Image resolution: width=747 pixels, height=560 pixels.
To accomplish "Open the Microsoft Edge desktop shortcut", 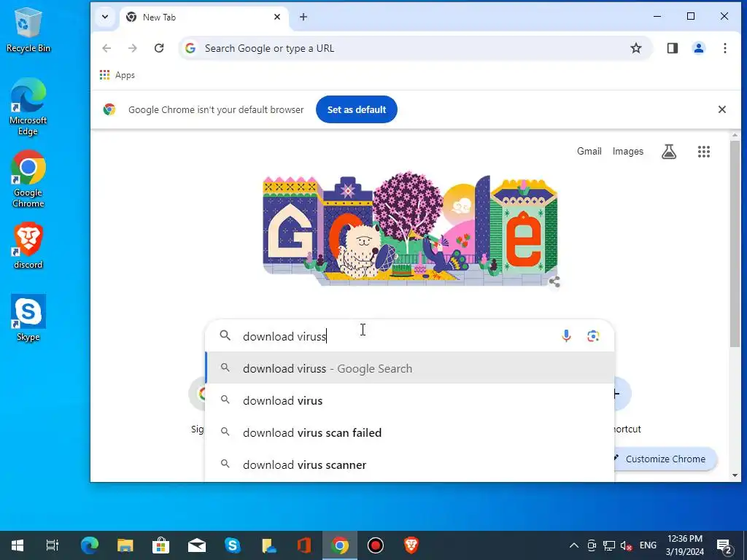I will pyautogui.click(x=28, y=106).
